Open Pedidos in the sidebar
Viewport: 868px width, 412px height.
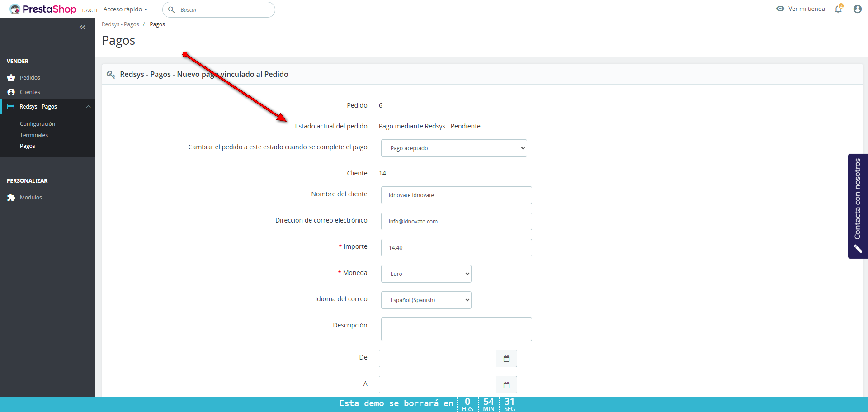[x=30, y=78]
